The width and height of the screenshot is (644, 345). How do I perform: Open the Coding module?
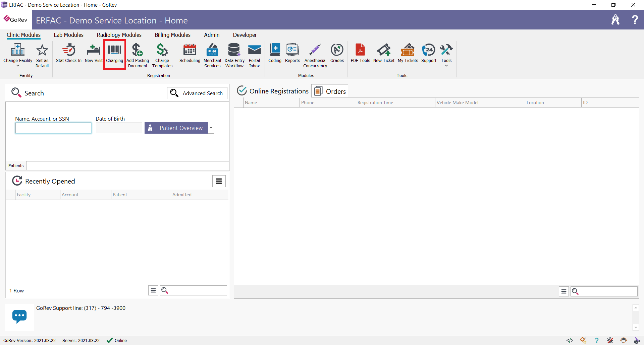(x=275, y=53)
